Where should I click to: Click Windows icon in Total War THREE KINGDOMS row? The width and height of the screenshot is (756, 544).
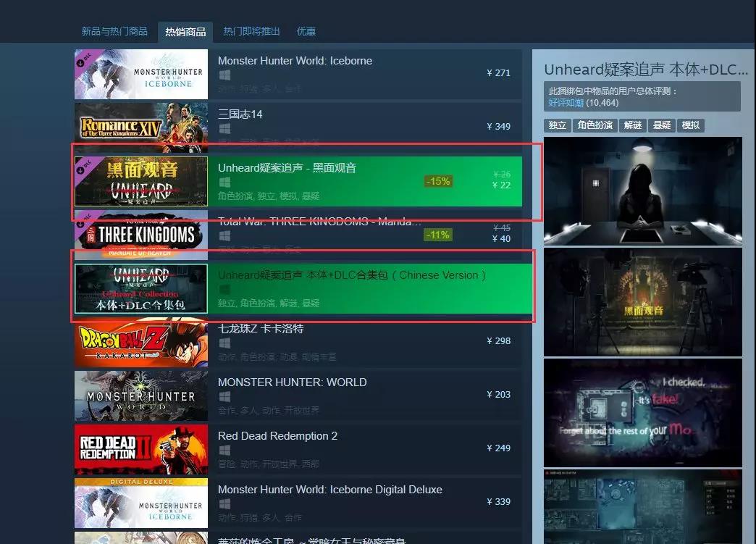pos(224,236)
